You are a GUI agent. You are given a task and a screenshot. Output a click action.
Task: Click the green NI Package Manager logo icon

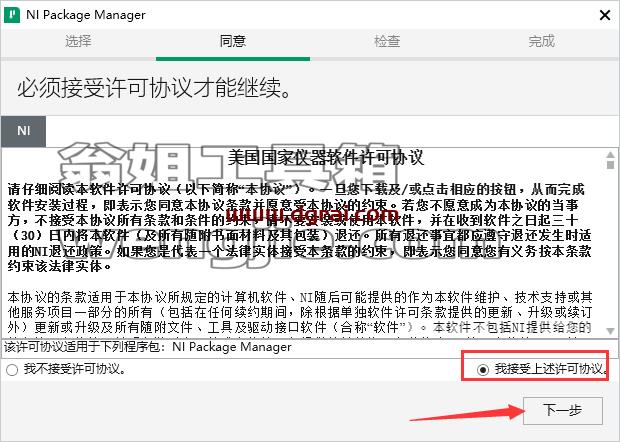12,15
